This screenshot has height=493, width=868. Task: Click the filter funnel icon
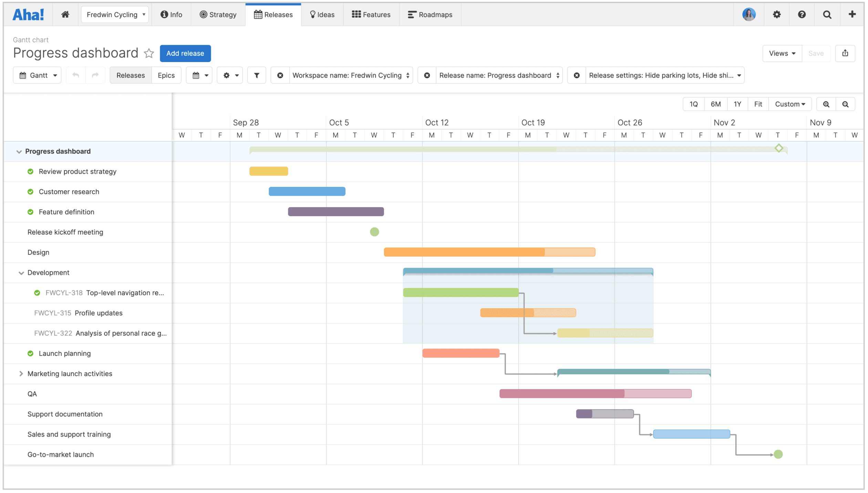click(257, 75)
